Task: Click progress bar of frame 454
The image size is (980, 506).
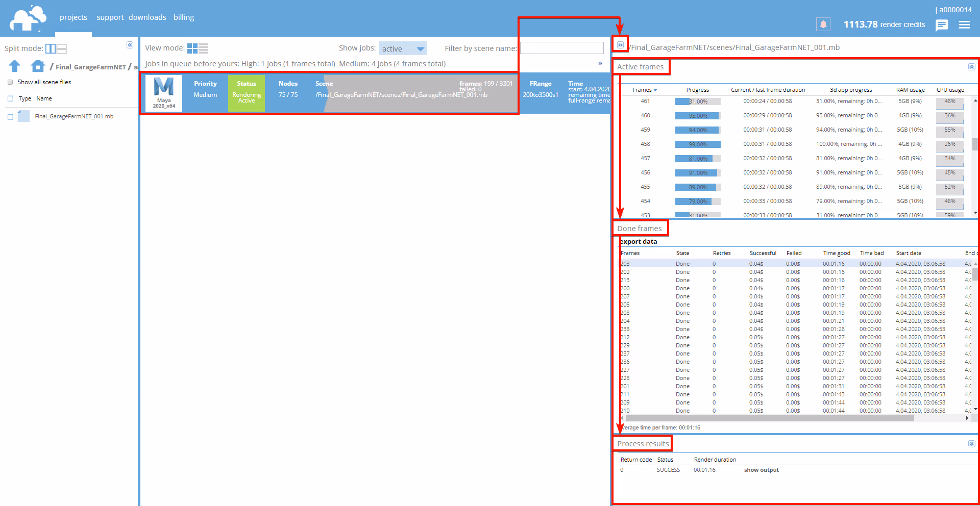Action: pos(698,201)
